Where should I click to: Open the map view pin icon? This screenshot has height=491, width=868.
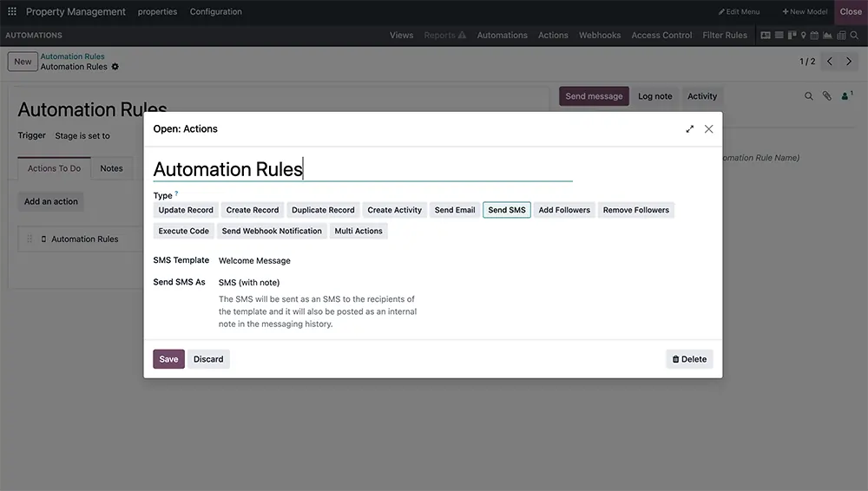(803, 35)
